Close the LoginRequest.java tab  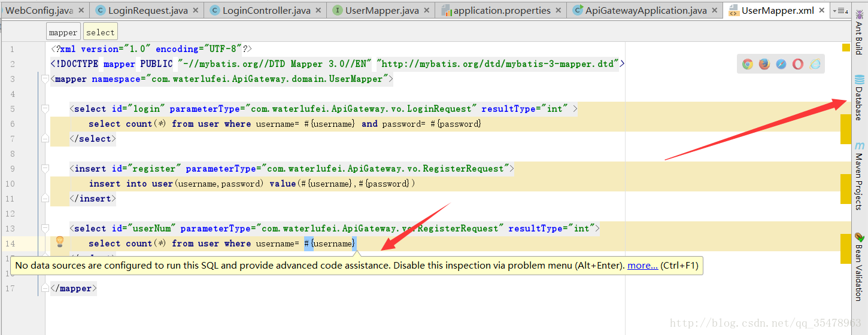pos(195,11)
